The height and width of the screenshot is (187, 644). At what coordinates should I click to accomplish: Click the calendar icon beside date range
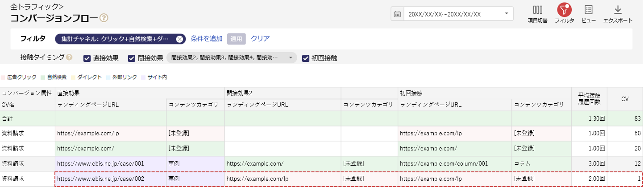point(397,14)
